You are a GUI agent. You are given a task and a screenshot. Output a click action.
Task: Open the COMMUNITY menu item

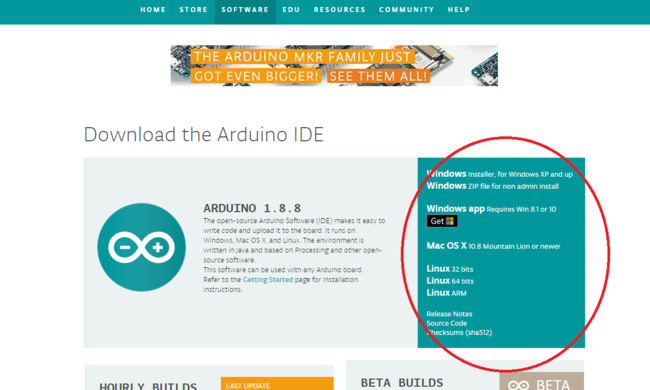pyautogui.click(x=406, y=10)
